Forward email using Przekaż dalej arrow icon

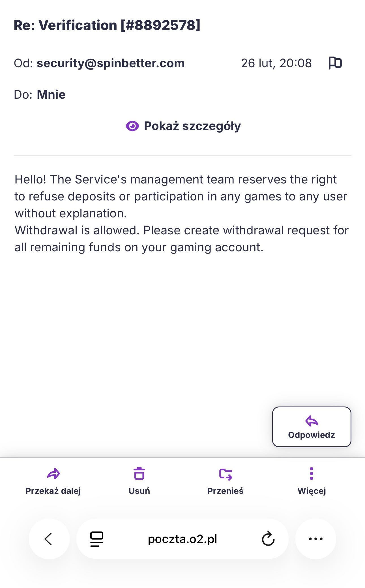click(53, 474)
